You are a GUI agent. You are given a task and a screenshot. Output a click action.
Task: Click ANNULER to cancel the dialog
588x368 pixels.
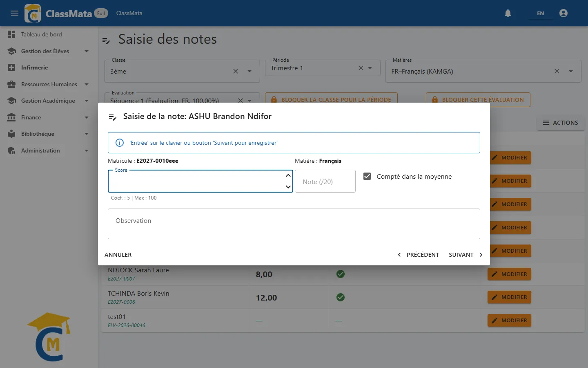pyautogui.click(x=118, y=255)
